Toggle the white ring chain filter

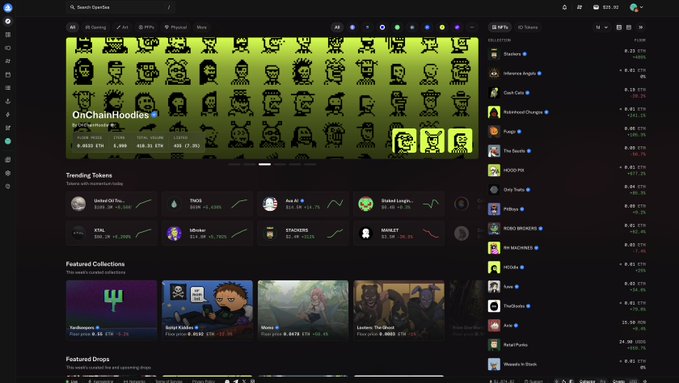point(382,27)
